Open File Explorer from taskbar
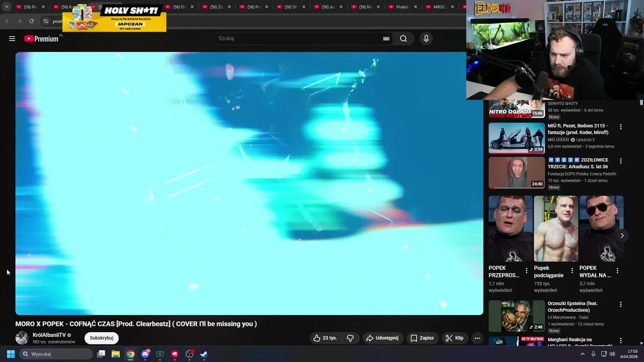644x362 pixels. click(x=116, y=354)
